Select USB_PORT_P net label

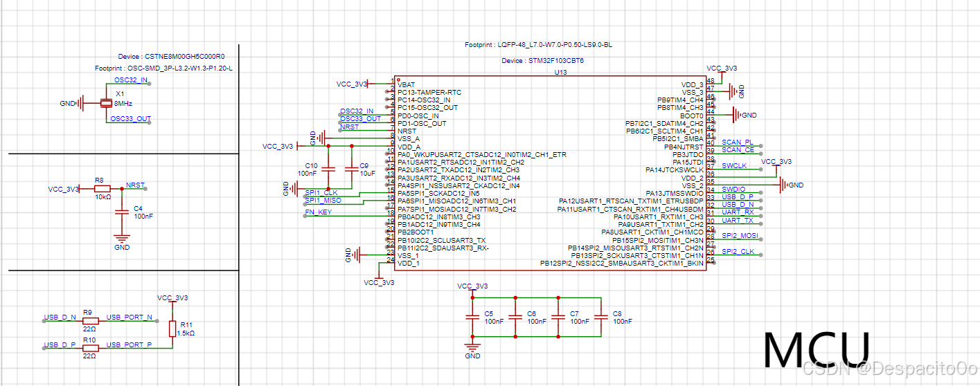(x=130, y=344)
